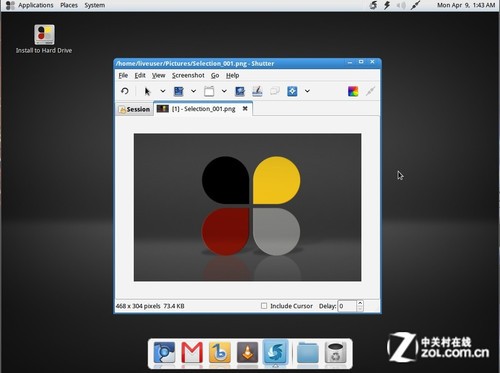
Task: Open Install to Hard Drive desktop icon
Action: (44, 39)
